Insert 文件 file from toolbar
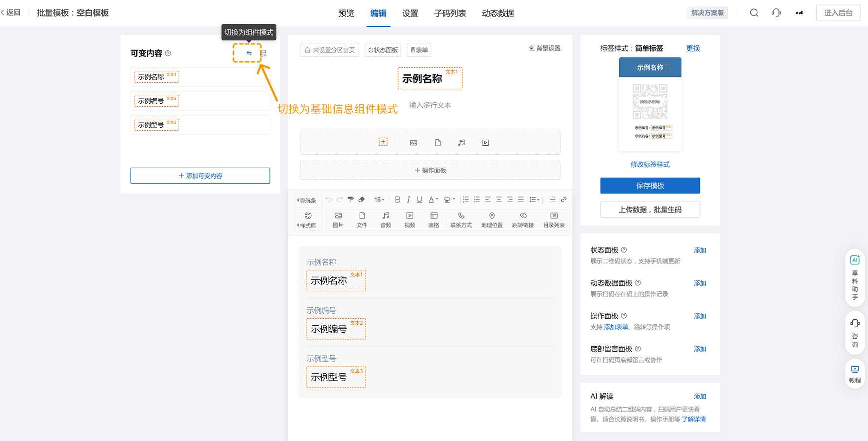868x441 pixels. click(x=362, y=220)
